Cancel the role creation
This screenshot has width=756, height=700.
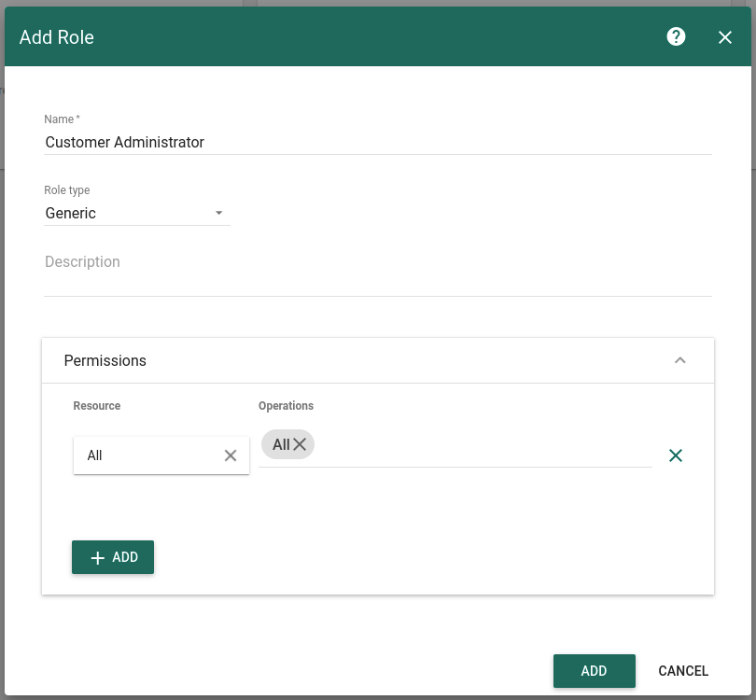coord(683,671)
